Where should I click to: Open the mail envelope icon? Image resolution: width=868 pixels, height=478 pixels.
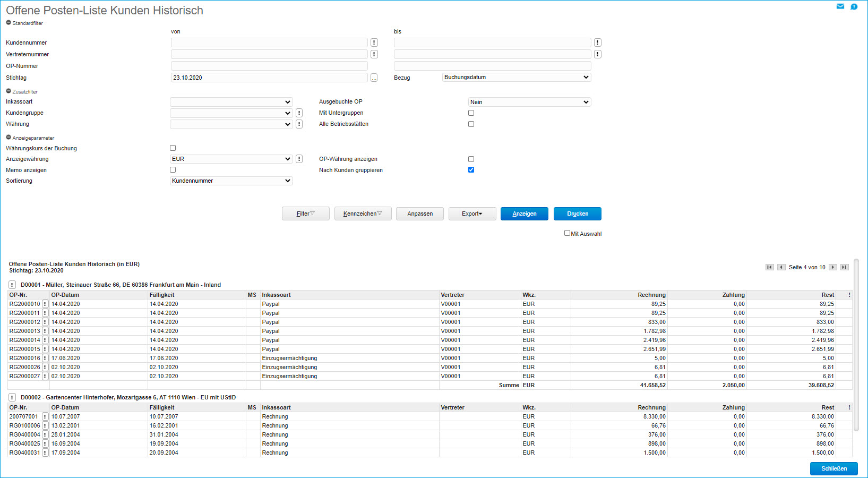(x=840, y=6)
